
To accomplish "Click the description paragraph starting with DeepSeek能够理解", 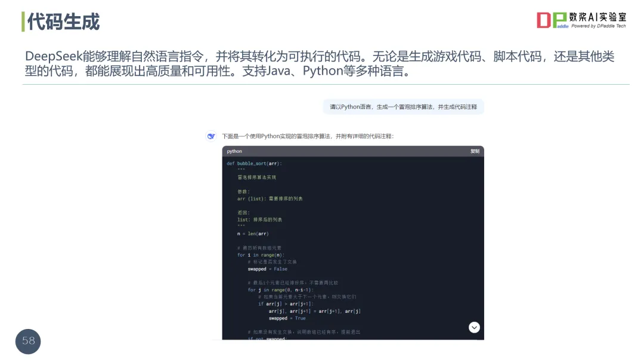I will pos(320,63).
